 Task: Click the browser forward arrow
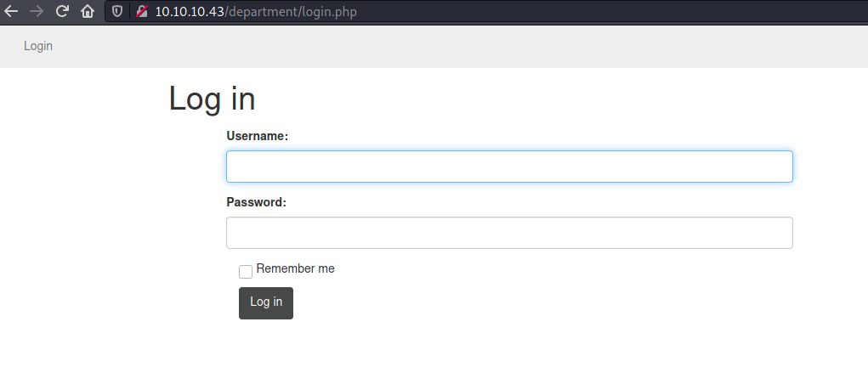[x=37, y=12]
